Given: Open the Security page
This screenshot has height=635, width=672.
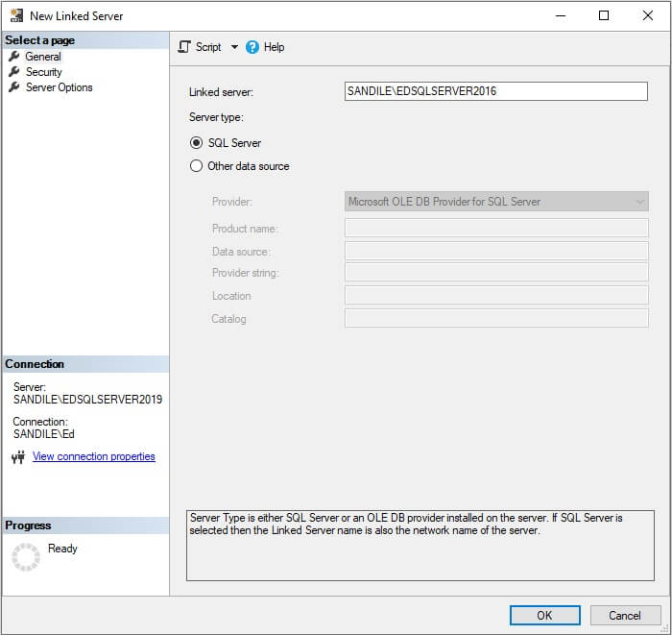Looking at the screenshot, I should point(44,72).
